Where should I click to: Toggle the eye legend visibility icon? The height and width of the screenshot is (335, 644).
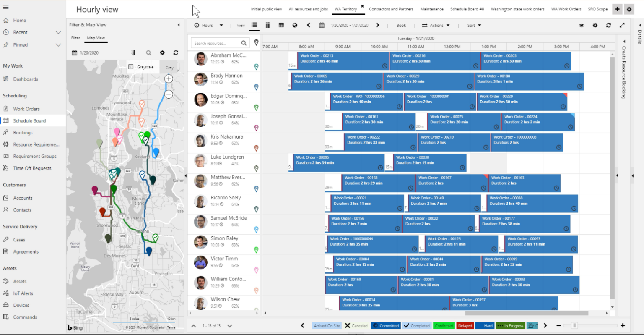click(x=582, y=25)
